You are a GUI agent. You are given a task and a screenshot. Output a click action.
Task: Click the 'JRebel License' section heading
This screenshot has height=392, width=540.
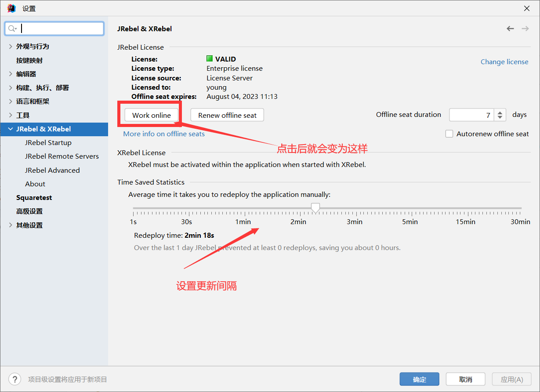point(141,47)
